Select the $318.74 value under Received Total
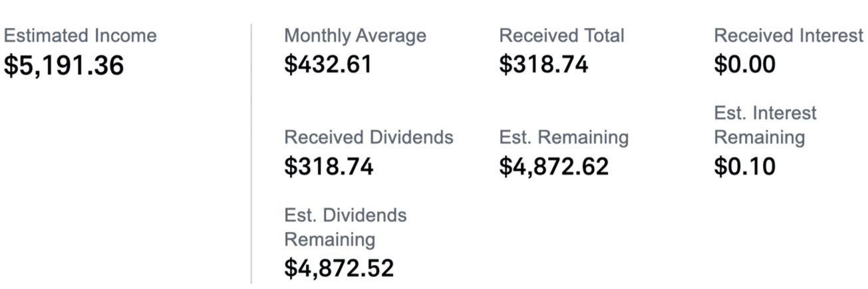The height and width of the screenshot is (289, 868). (x=543, y=65)
